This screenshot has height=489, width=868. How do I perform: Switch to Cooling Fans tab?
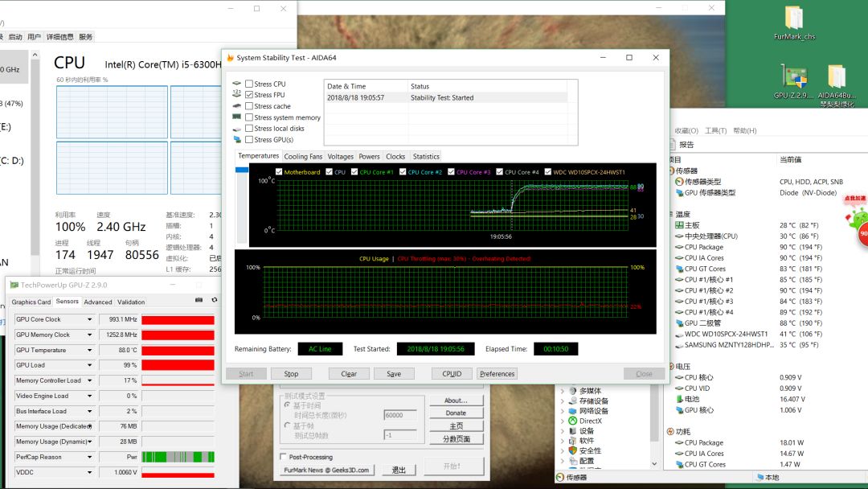click(x=303, y=157)
